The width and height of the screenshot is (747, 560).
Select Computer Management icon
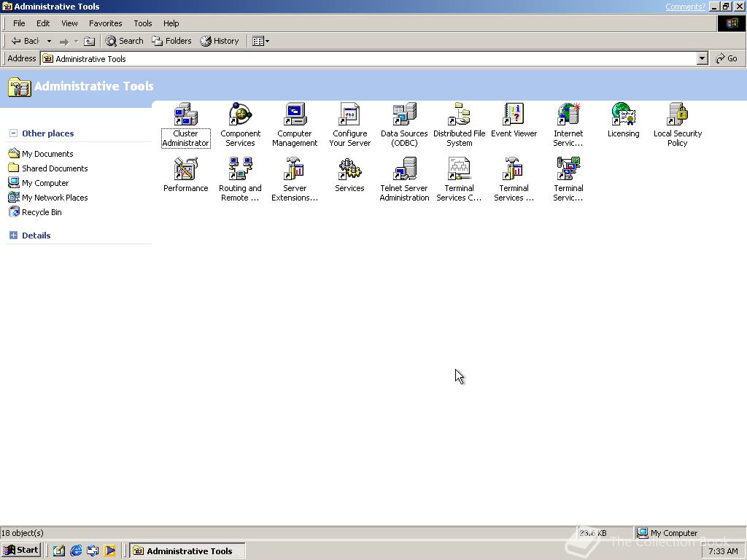[x=295, y=125]
